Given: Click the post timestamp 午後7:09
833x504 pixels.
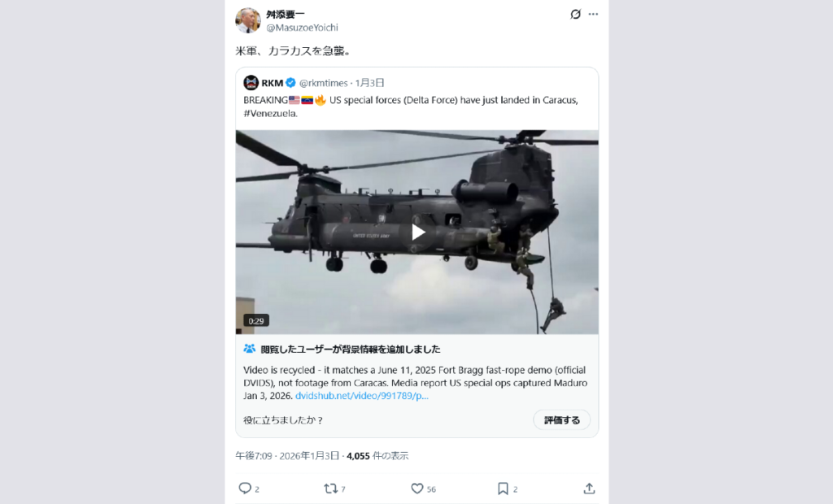Looking at the screenshot, I should point(254,456).
